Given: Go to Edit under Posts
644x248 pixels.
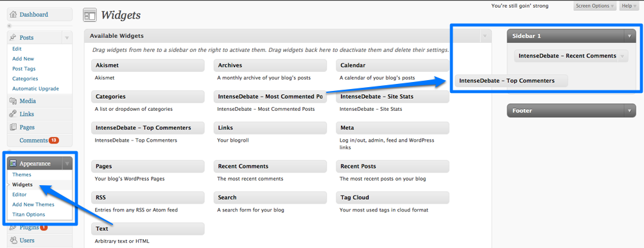Looking at the screenshot, I should point(17,48).
